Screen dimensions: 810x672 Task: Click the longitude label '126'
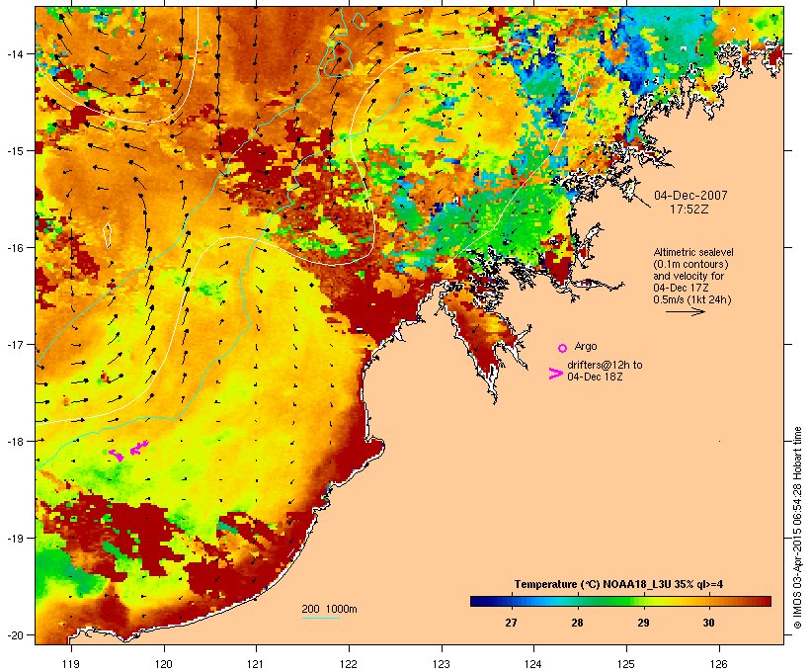coord(719,664)
